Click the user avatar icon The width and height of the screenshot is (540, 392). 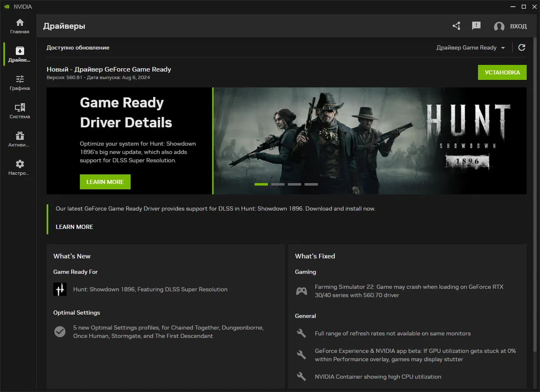[x=499, y=26]
